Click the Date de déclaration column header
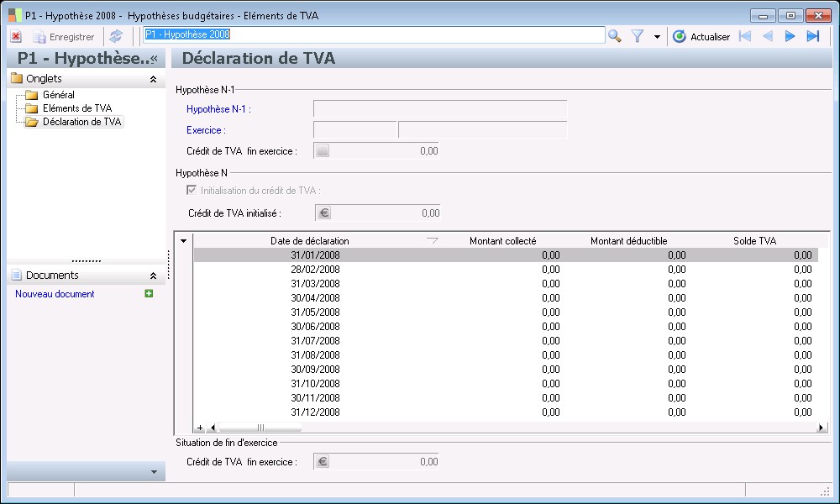The image size is (840, 504). pyautogui.click(x=310, y=241)
